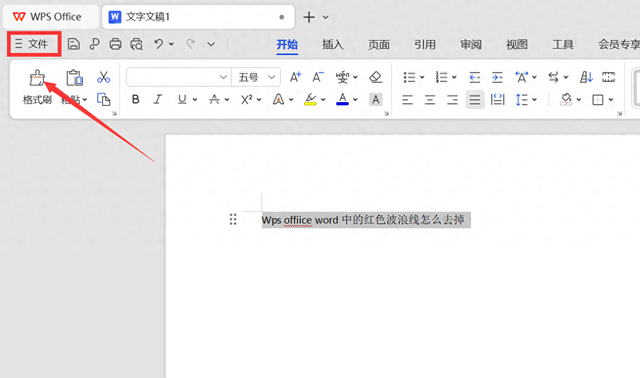
Task: Click the export to PDF icon
Action: 95,44
